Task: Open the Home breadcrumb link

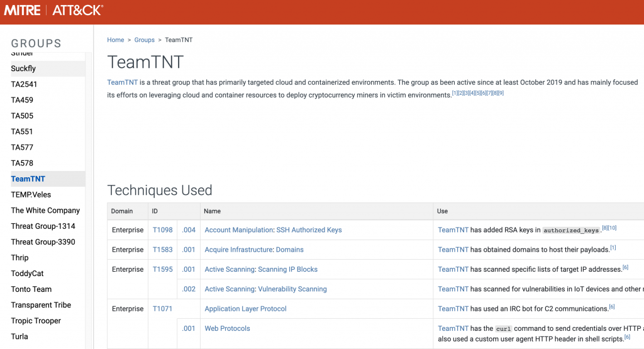Action: coord(116,40)
